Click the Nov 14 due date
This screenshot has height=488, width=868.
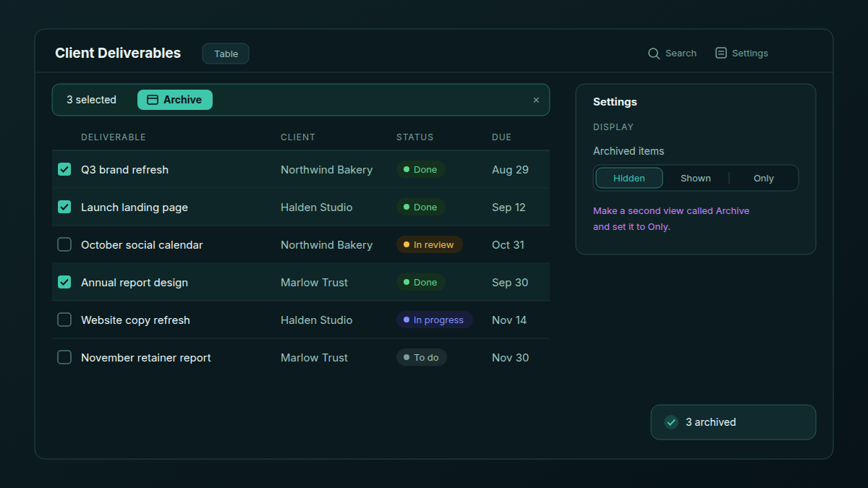click(x=509, y=320)
